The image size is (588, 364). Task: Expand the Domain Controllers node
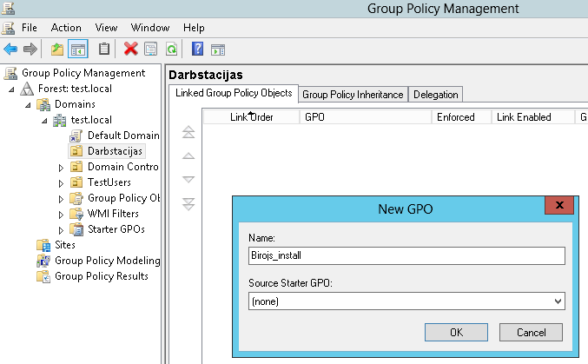coord(61,168)
